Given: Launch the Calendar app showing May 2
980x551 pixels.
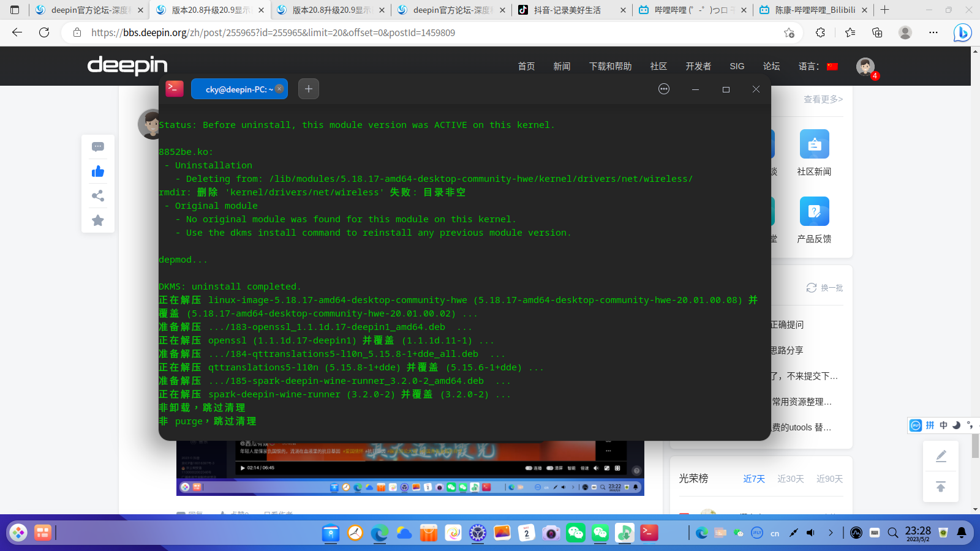Looking at the screenshot, I should point(526,533).
